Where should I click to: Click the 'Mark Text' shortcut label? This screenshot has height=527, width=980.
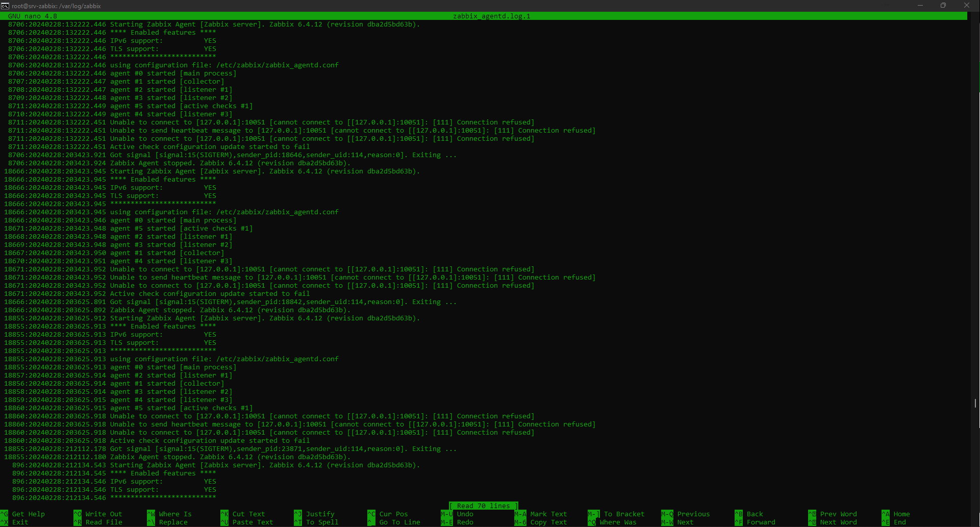549,514
